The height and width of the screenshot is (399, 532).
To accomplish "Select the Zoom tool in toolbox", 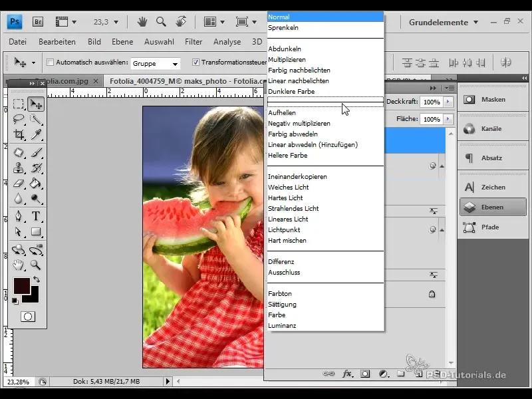I will click(x=36, y=265).
